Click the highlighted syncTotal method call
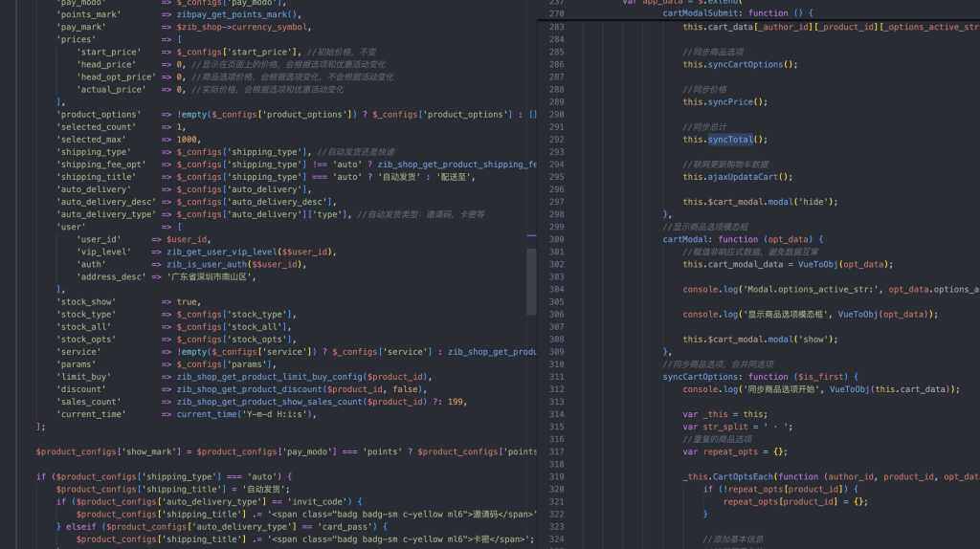 coord(731,140)
